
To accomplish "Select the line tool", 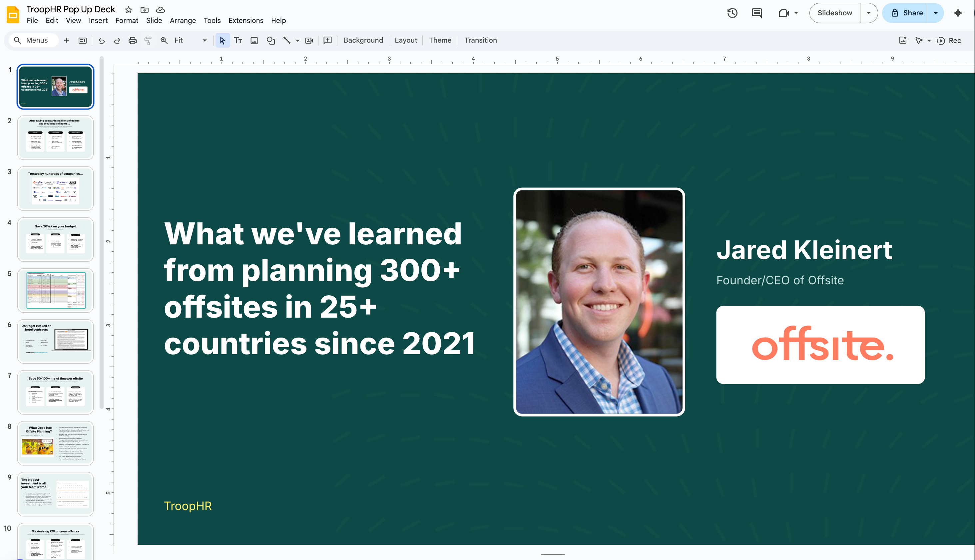I will (287, 40).
